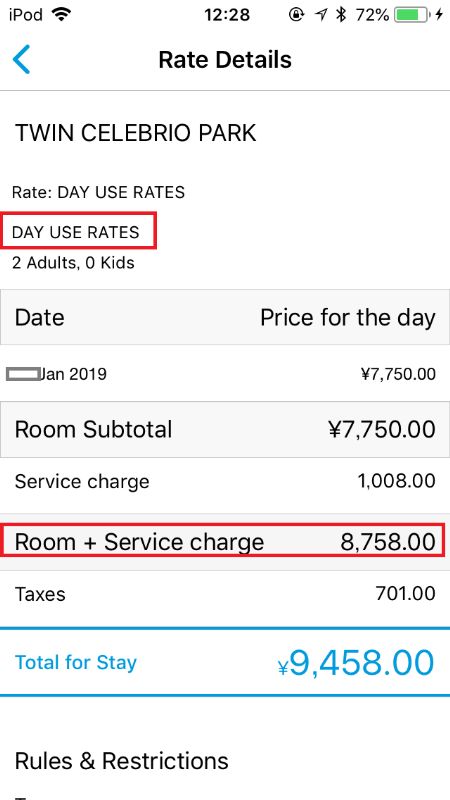Tap the Jan 2019 price row
The image size is (450, 800).
coord(225,374)
